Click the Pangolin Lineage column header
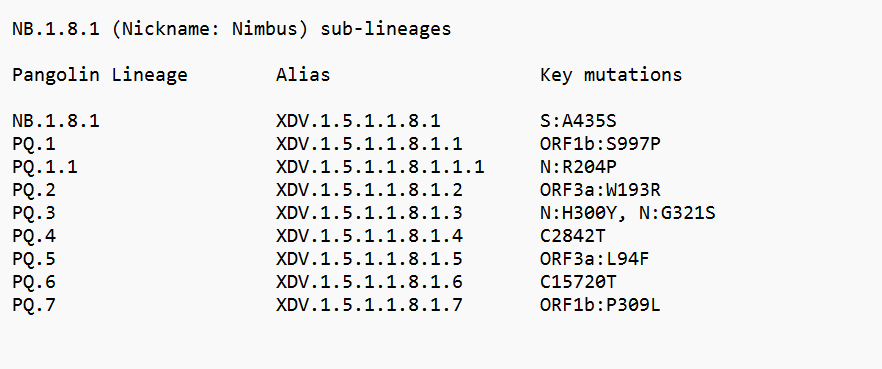 [x=100, y=75]
